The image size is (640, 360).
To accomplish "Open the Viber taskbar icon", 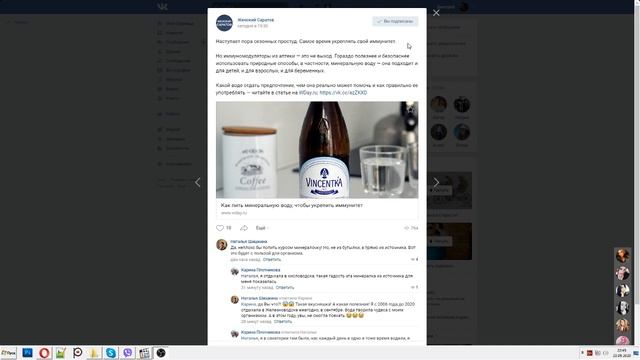I will [x=127, y=353].
